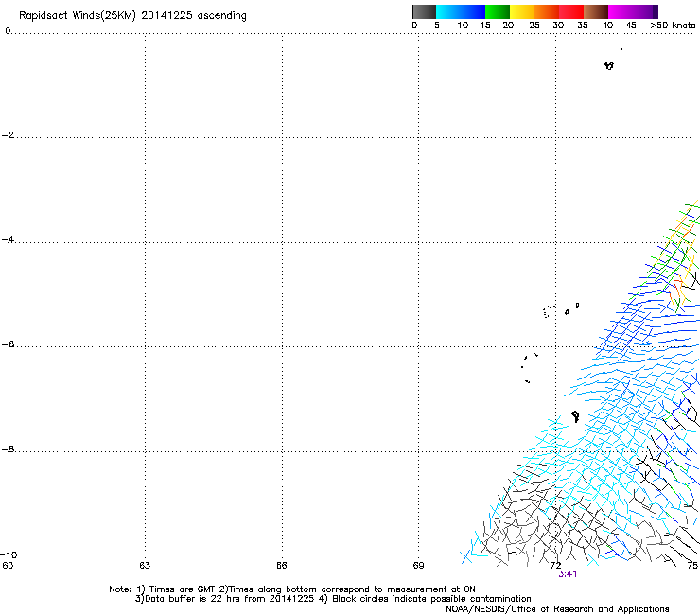Click the latitude label '-2'
This screenshot has height=615, width=700.
pyautogui.click(x=8, y=135)
